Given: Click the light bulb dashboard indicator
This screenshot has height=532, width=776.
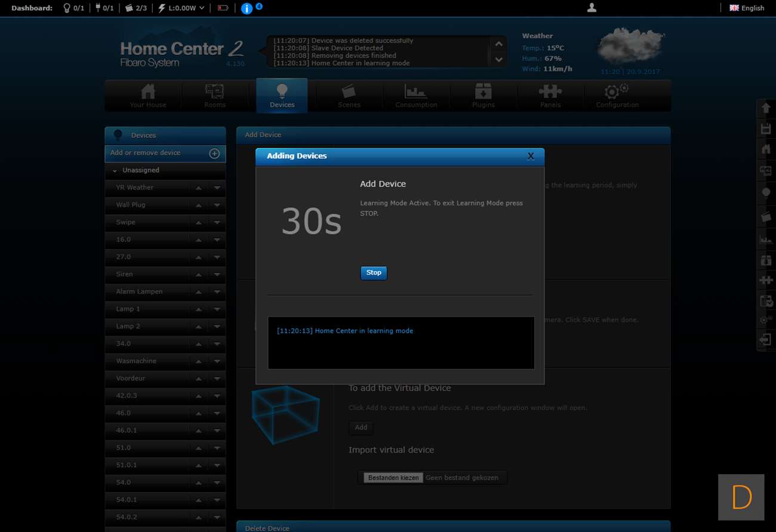Looking at the screenshot, I should (x=73, y=8).
